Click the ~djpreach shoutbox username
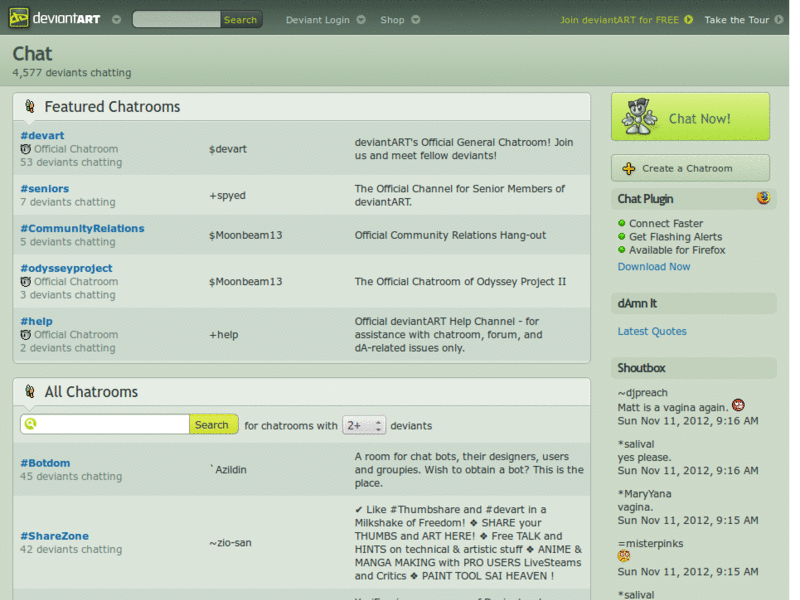 tap(642, 393)
